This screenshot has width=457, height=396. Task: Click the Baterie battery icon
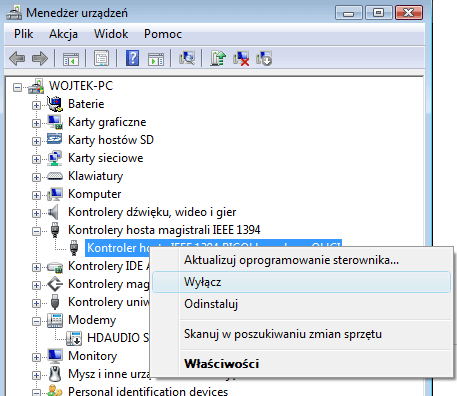(x=55, y=104)
